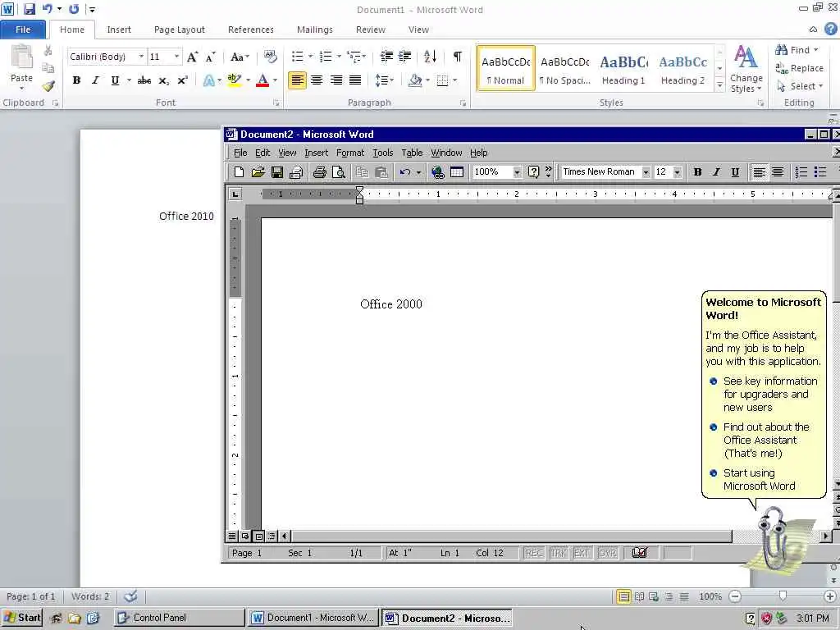Click Bullets list icon in Word 2000 toolbar
This screenshot has width=840, height=630.
pos(820,172)
